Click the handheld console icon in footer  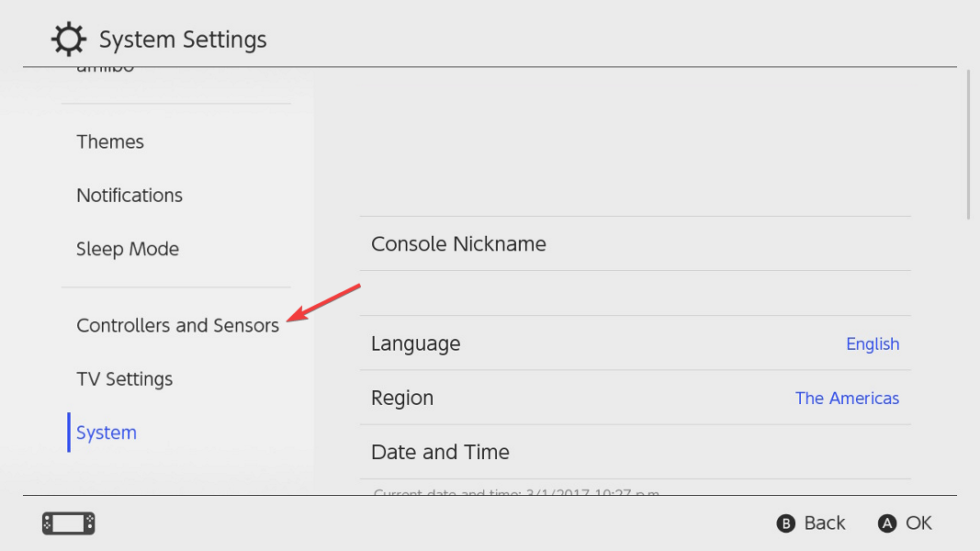[69, 523]
